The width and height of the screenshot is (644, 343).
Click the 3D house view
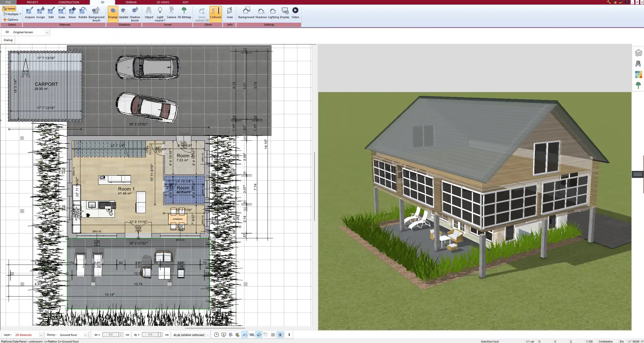(x=475, y=187)
